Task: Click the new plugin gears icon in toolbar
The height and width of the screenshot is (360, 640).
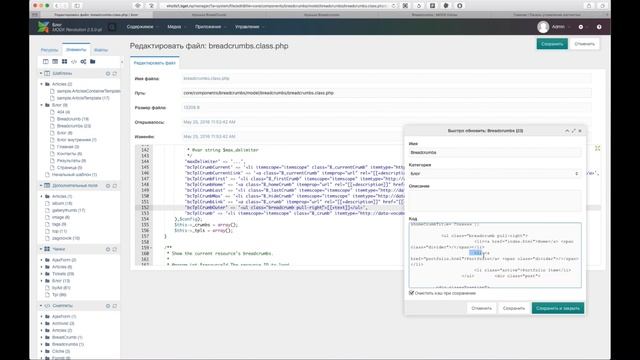Action: point(83,62)
